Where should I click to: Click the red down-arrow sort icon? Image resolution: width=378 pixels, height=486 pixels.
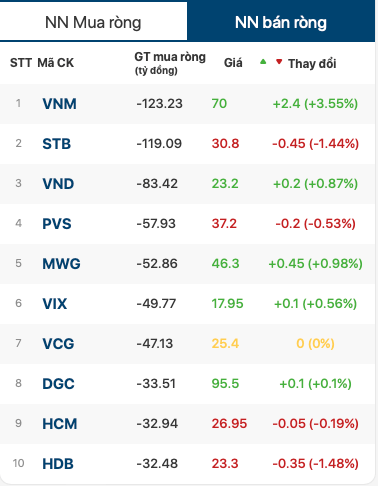[x=279, y=61]
